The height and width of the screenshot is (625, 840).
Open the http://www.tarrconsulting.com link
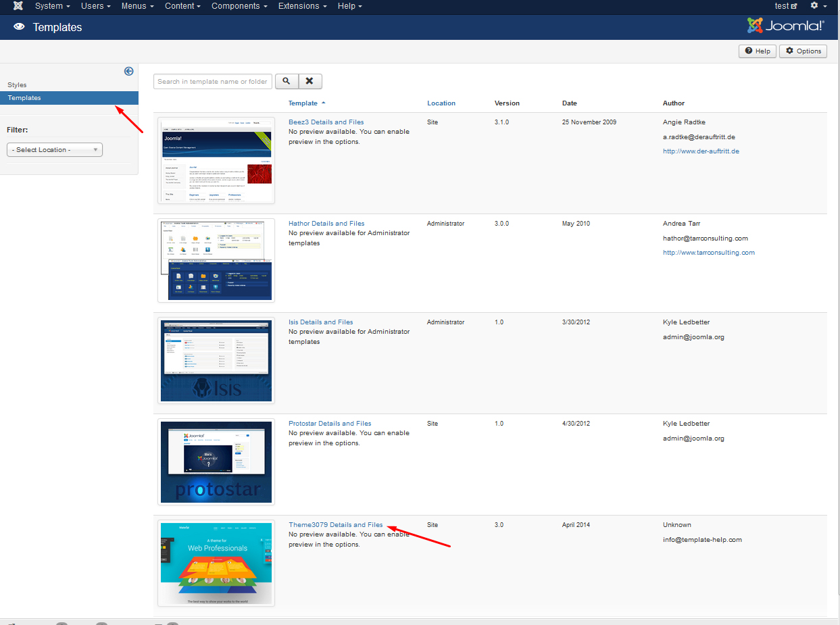[x=709, y=253]
